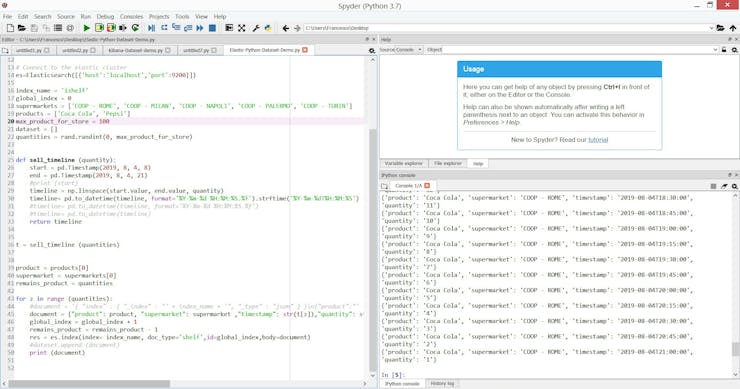The width and height of the screenshot is (740, 389).
Task: Browse editor tabs with the leftmost icon
Action: click(x=5, y=51)
